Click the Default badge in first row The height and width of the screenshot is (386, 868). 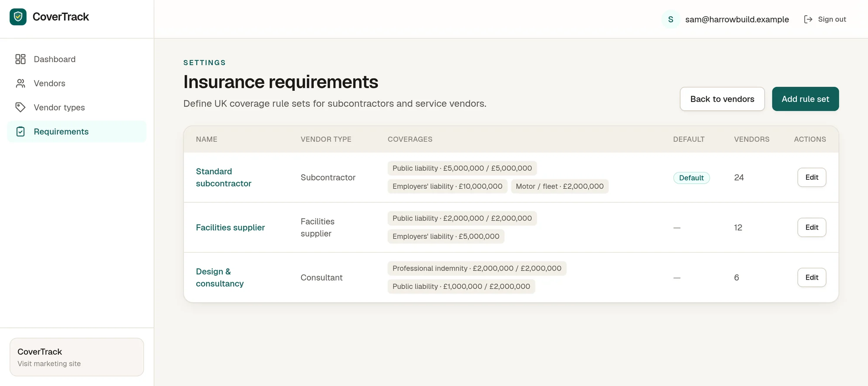point(691,178)
